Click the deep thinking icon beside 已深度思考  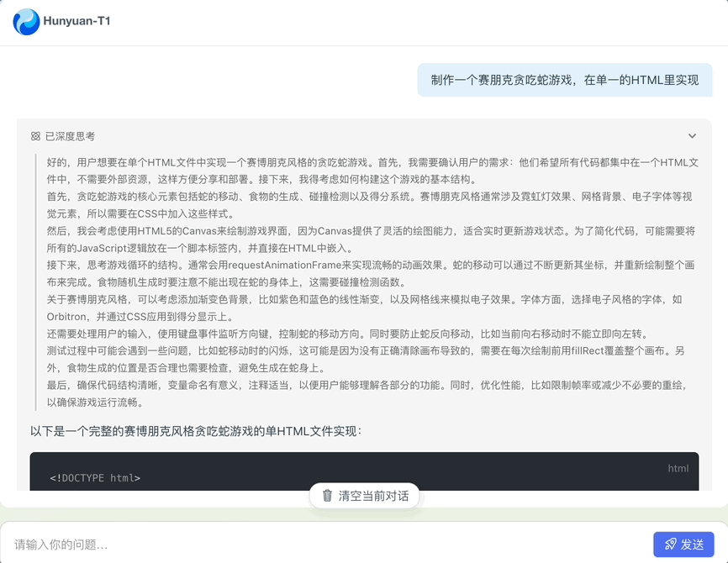(x=35, y=136)
